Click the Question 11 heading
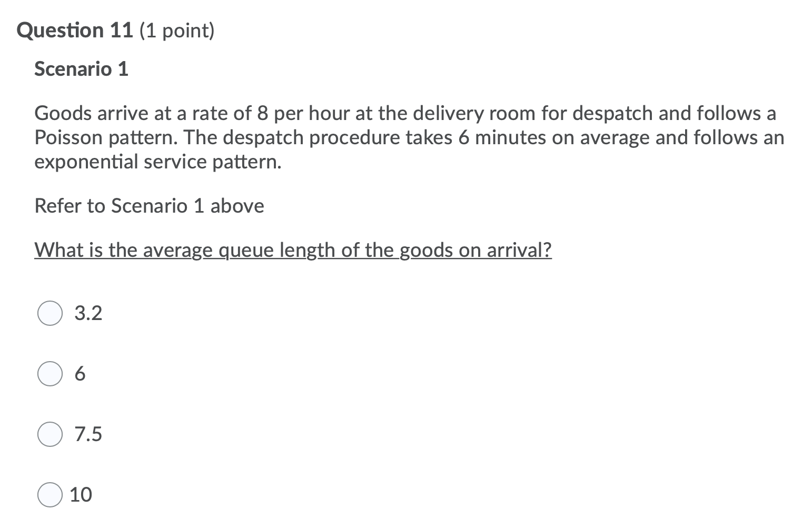 click(x=74, y=30)
